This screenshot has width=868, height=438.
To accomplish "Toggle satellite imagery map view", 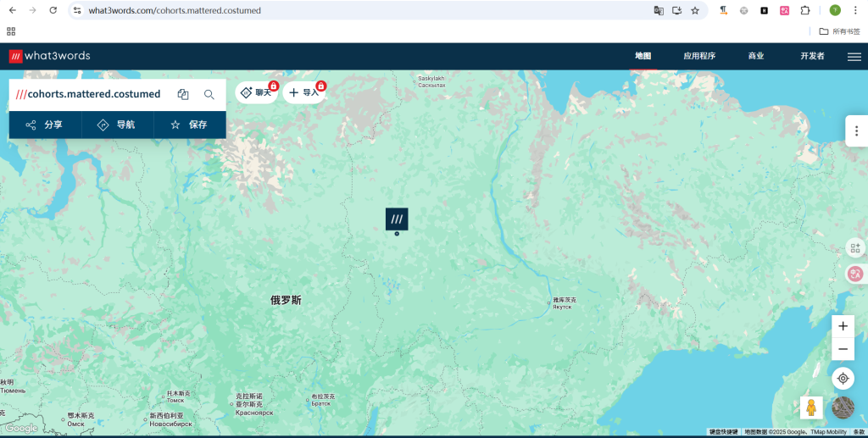I will point(843,408).
